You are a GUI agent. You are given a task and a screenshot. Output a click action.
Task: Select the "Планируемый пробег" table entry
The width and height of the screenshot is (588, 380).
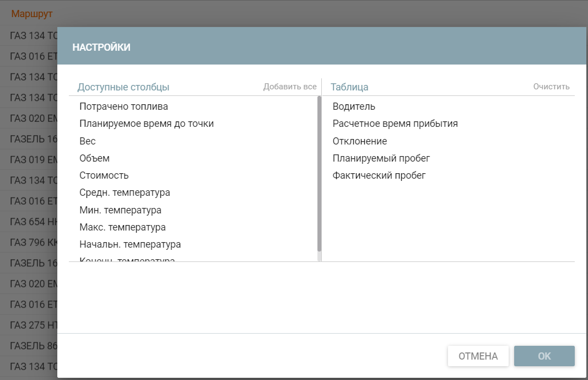tap(381, 158)
